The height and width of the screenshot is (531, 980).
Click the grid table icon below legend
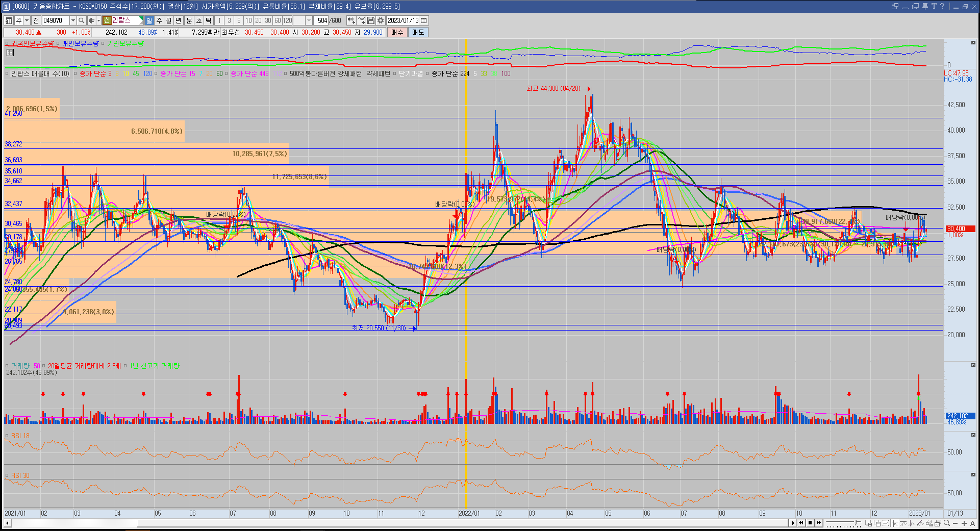[10, 53]
